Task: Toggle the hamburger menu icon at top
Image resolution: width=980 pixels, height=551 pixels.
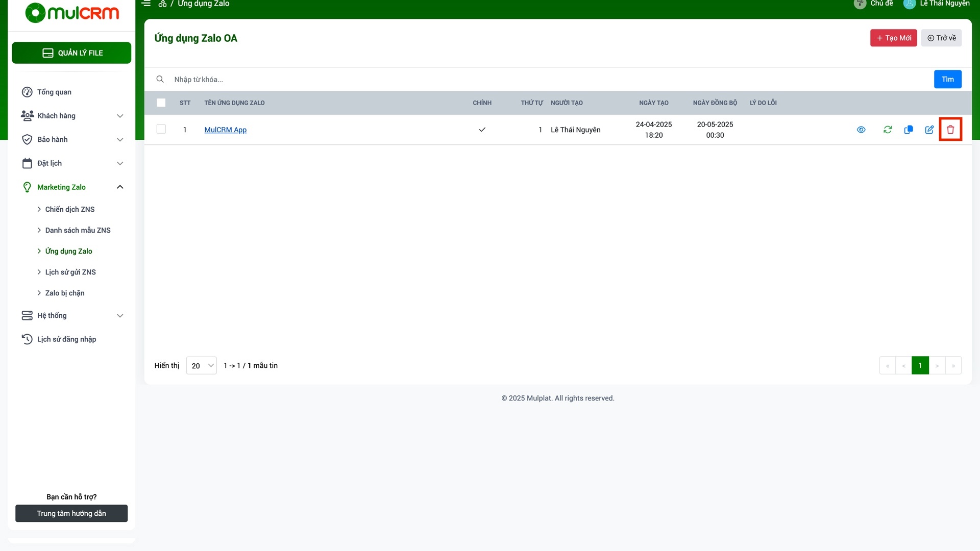Action: pyautogui.click(x=146, y=4)
